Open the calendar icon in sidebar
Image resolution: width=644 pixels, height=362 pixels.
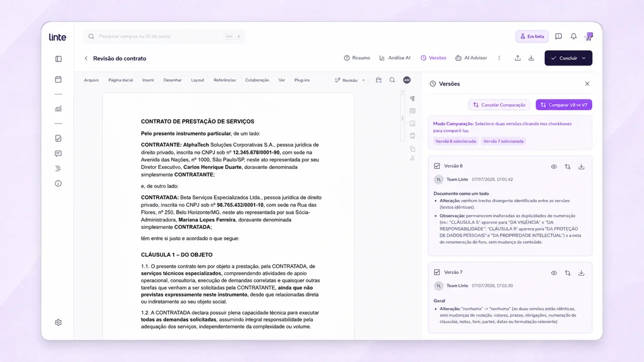58,79
